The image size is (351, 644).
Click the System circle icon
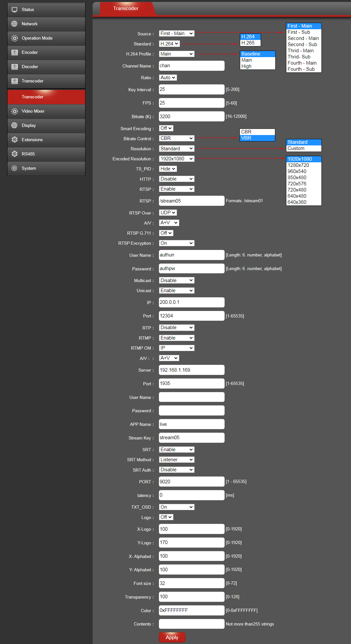(x=14, y=168)
